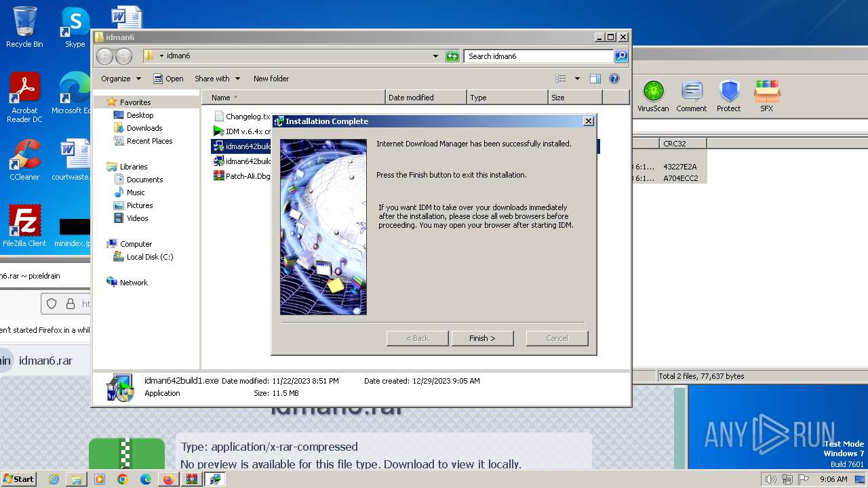The image size is (868, 488).
Task: Open the VirusScan tool in WinRAR
Action: click(653, 96)
